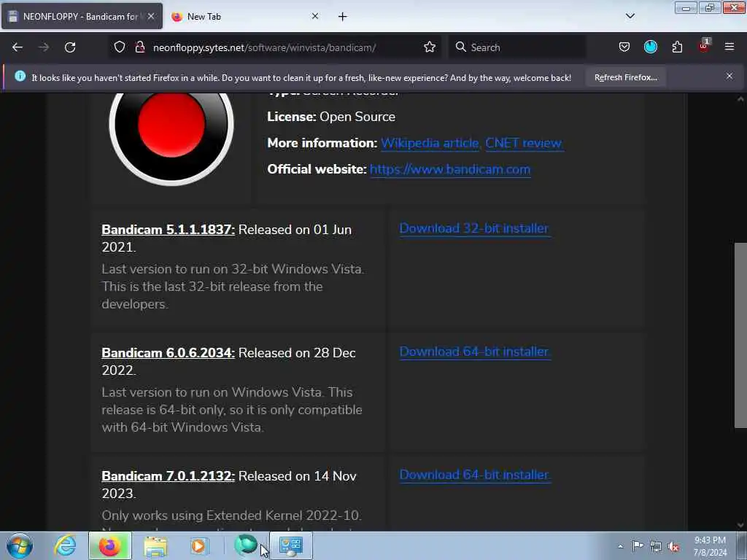Click the padlock site security icon
The width and height of the screenshot is (747, 560).
[139, 47]
